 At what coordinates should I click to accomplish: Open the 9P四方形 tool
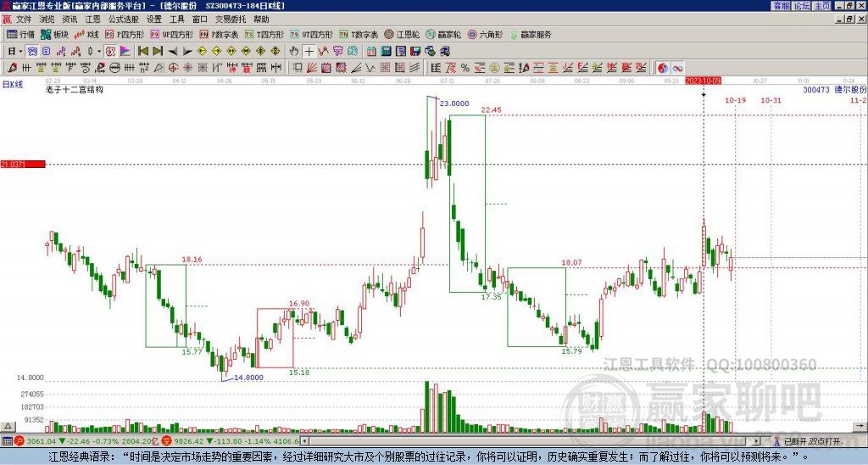click(172, 34)
